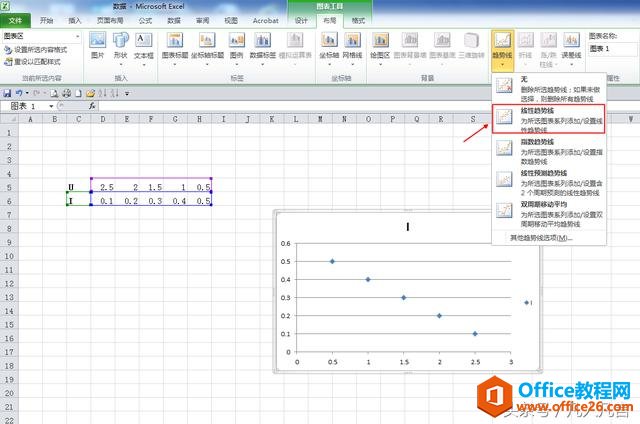Expand the Undo history dropdown arrow
640x424 pixels.
(x=27, y=93)
